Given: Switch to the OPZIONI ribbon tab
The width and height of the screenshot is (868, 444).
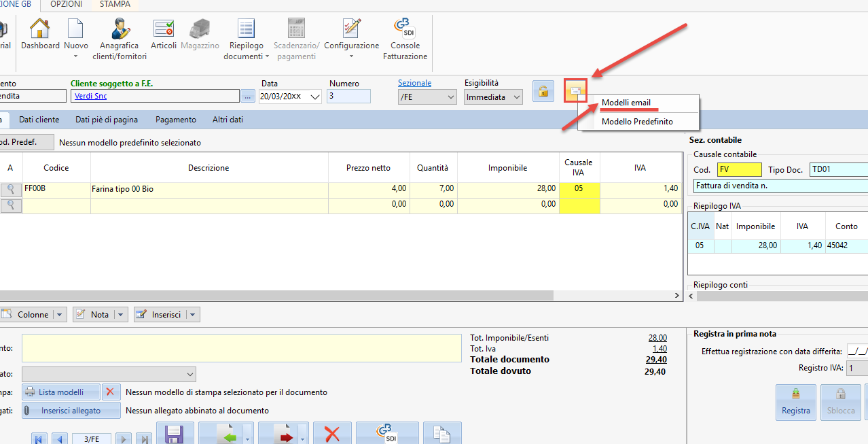Looking at the screenshot, I should 67,5.
